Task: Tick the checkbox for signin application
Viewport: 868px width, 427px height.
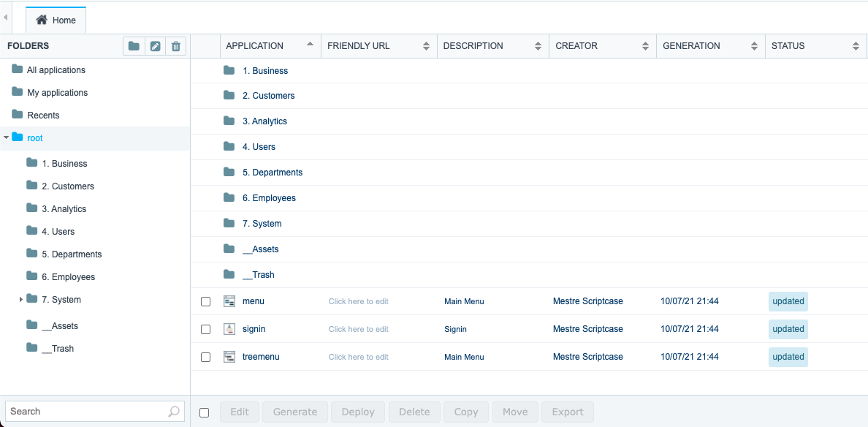Action: (205, 330)
